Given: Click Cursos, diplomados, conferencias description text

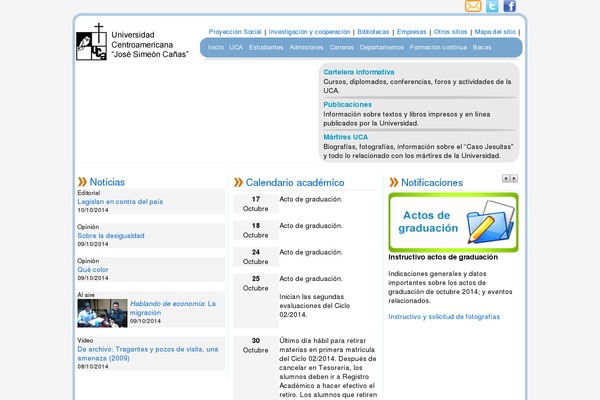Looking at the screenshot, I should coord(417,86).
